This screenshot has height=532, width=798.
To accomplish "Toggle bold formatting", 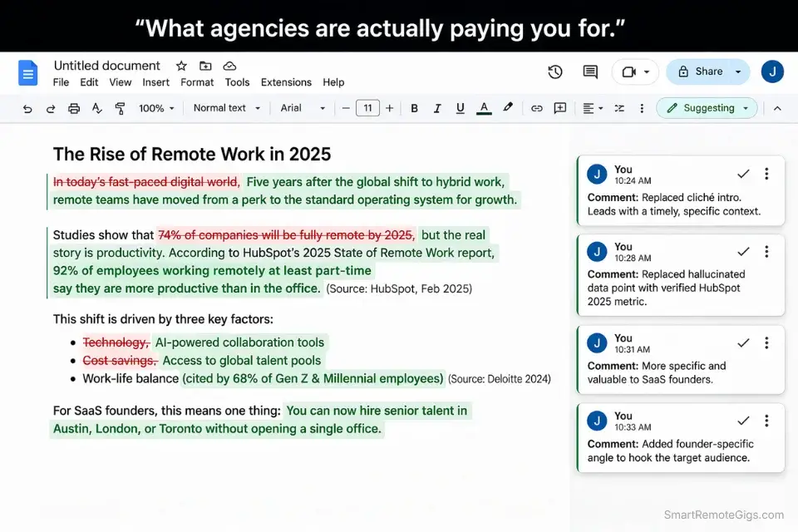I will [414, 108].
